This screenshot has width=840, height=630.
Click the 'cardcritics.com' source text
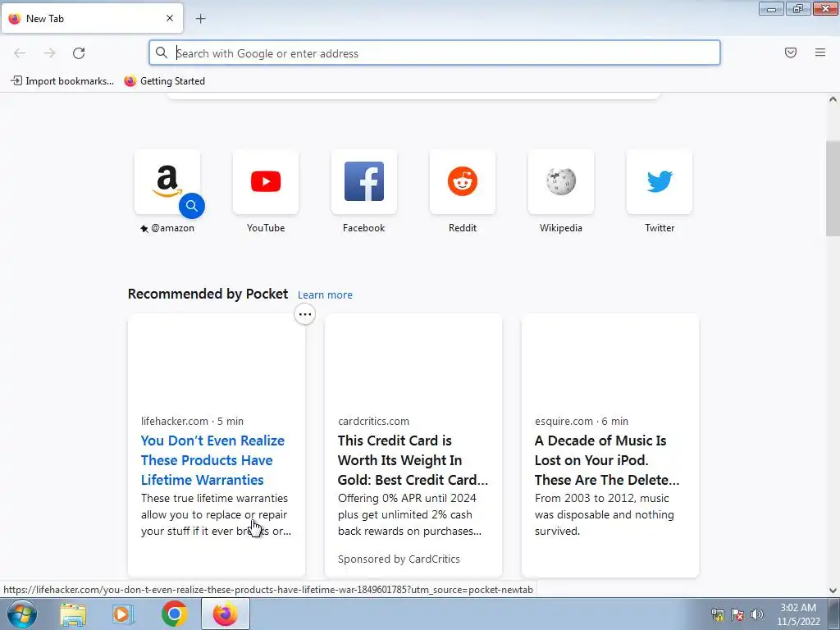[373, 421]
